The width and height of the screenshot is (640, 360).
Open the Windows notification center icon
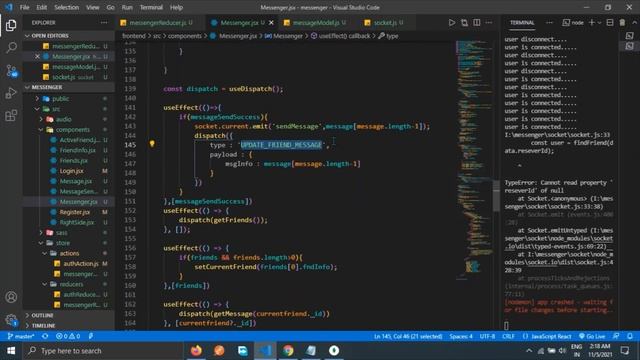tap(624, 351)
